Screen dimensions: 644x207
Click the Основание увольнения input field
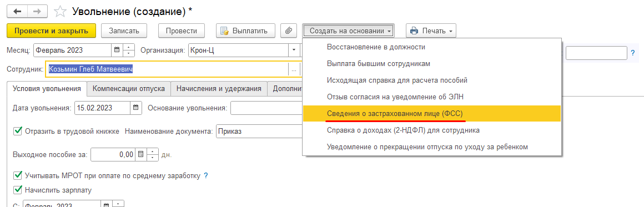(266, 108)
